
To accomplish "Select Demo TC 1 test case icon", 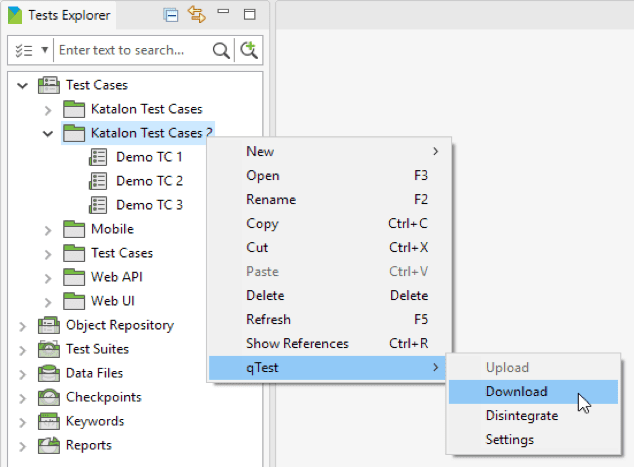I will [x=98, y=157].
